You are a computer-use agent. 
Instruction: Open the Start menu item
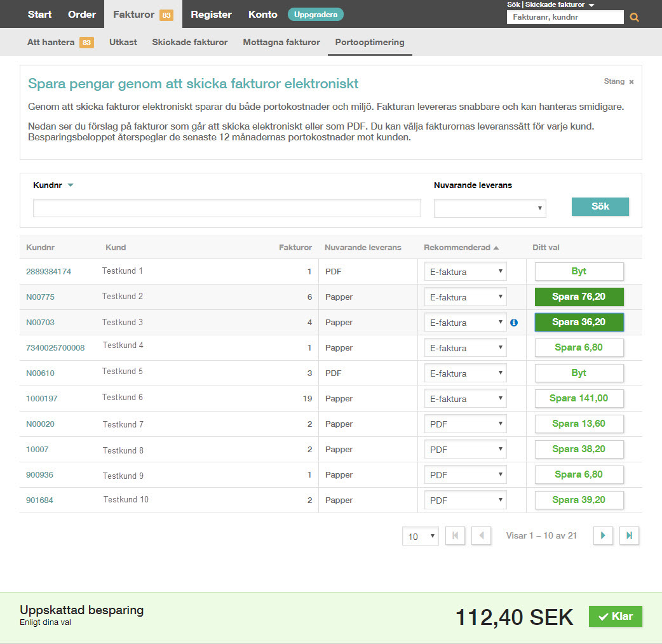click(39, 15)
